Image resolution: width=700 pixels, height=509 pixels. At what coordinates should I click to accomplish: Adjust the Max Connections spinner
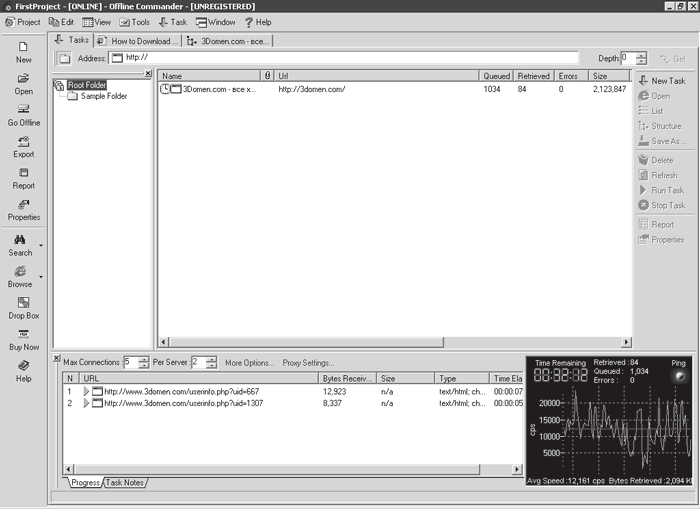point(144,362)
